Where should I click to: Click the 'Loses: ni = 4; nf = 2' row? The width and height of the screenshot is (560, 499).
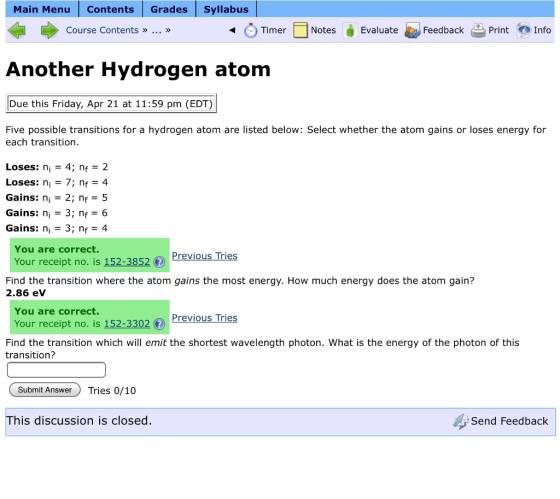click(57, 167)
